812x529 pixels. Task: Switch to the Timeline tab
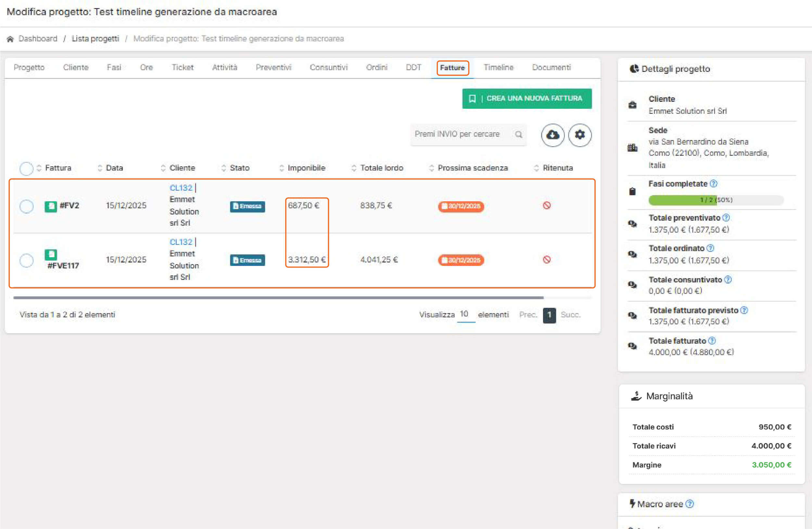point(498,68)
